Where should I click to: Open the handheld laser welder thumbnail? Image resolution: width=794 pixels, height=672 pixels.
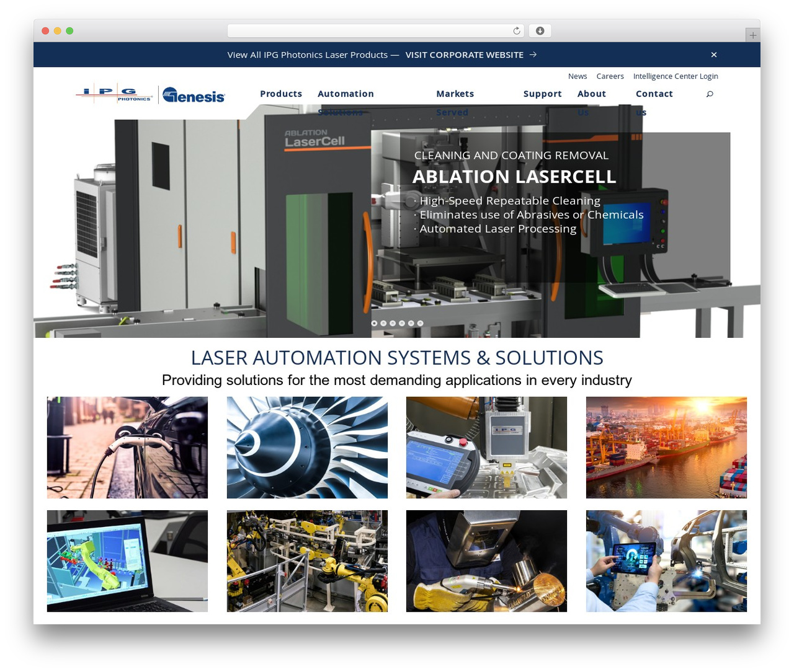coord(486,561)
